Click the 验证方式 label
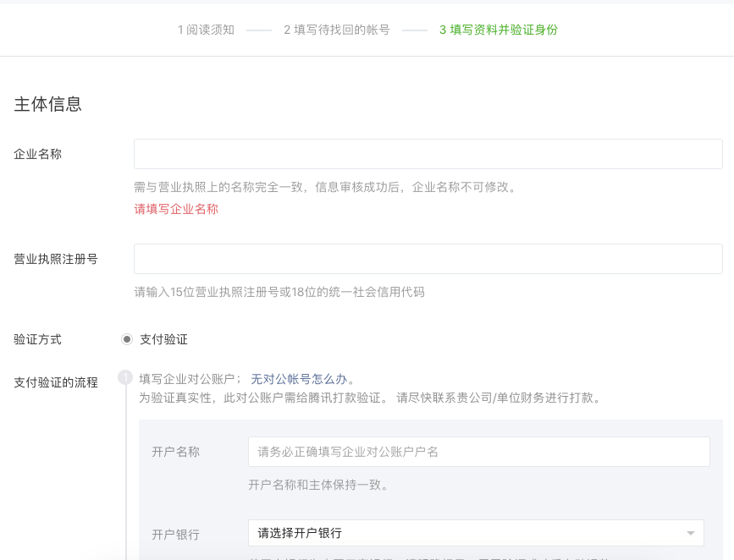The height and width of the screenshot is (560, 734). [x=37, y=340]
